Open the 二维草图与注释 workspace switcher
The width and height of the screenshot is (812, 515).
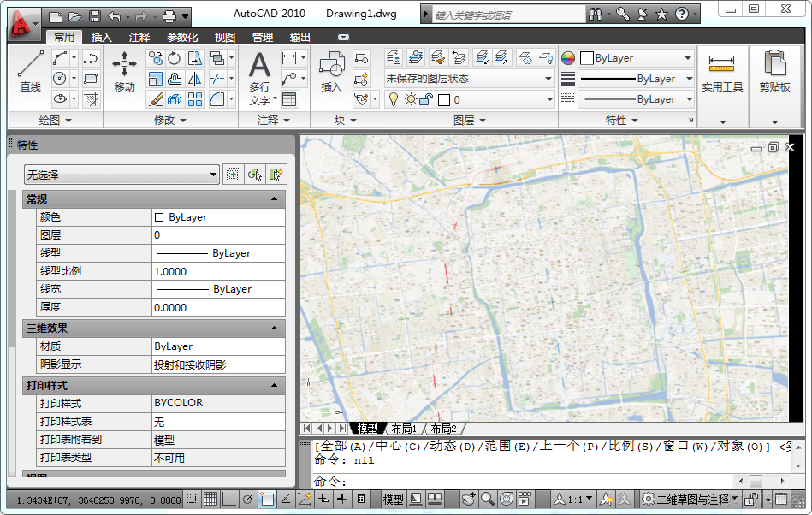point(691,499)
